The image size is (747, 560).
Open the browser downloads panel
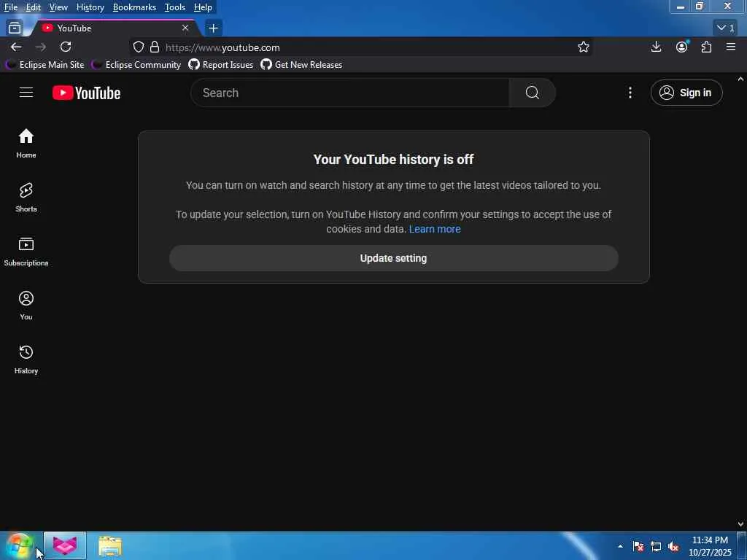[x=656, y=47]
